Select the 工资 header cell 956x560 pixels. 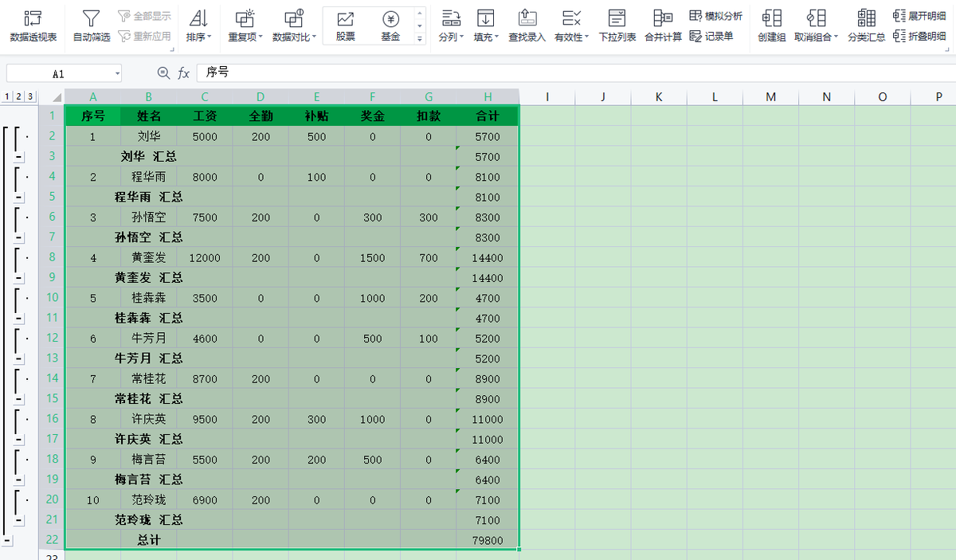[x=205, y=116]
